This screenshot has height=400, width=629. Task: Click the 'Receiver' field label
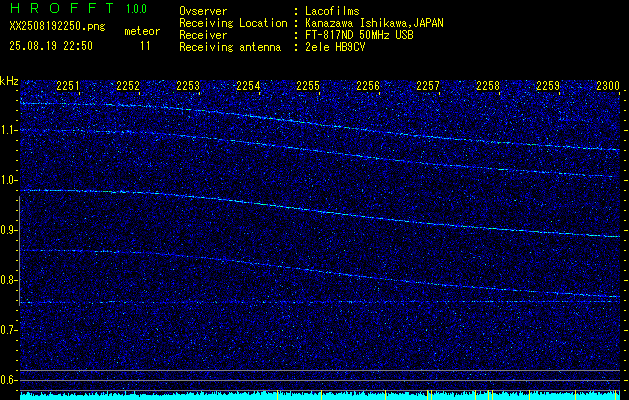[x=203, y=35]
